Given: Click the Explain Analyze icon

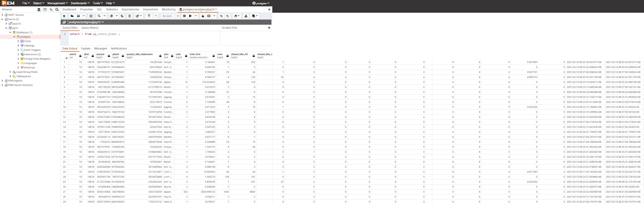Looking at the screenshot, I should 208,16.
